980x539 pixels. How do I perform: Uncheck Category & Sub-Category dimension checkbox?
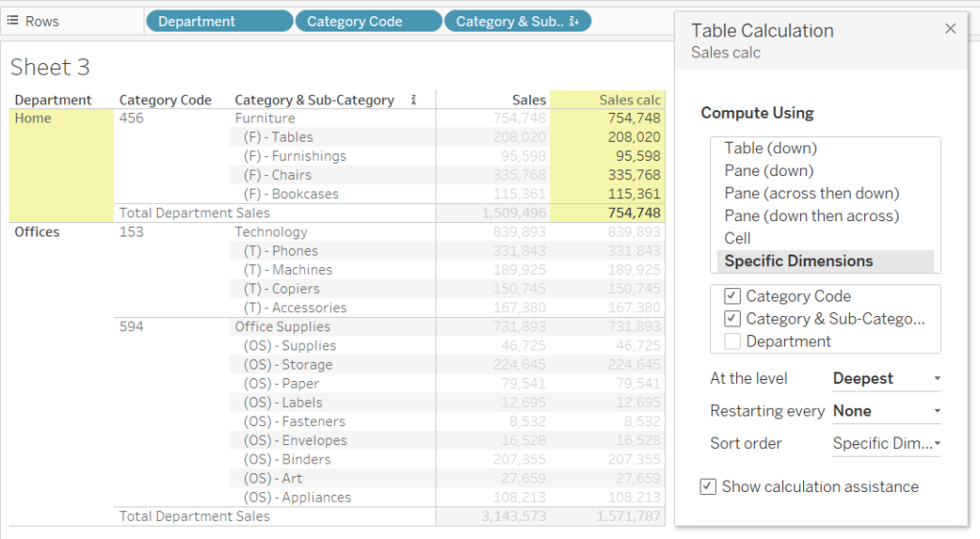click(x=732, y=319)
